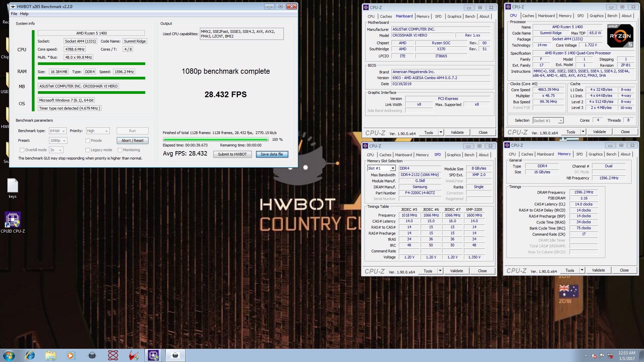The width and height of the screenshot is (644, 362).
Task: Click Part Number F4-3200C14-8GTZ value
Action: coord(420,193)
